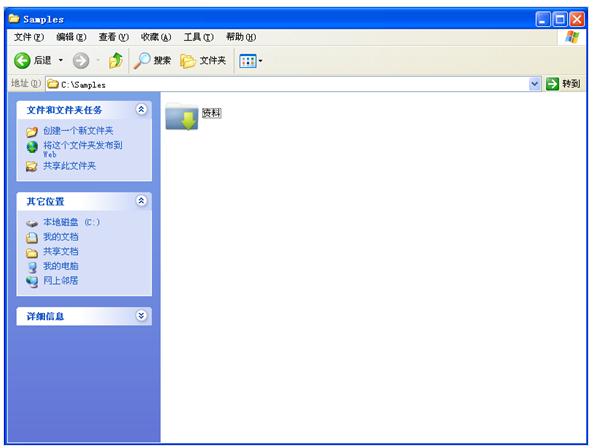This screenshot has height=448, width=594.
Task: Go up one folder level icon
Action: pyautogui.click(x=116, y=60)
